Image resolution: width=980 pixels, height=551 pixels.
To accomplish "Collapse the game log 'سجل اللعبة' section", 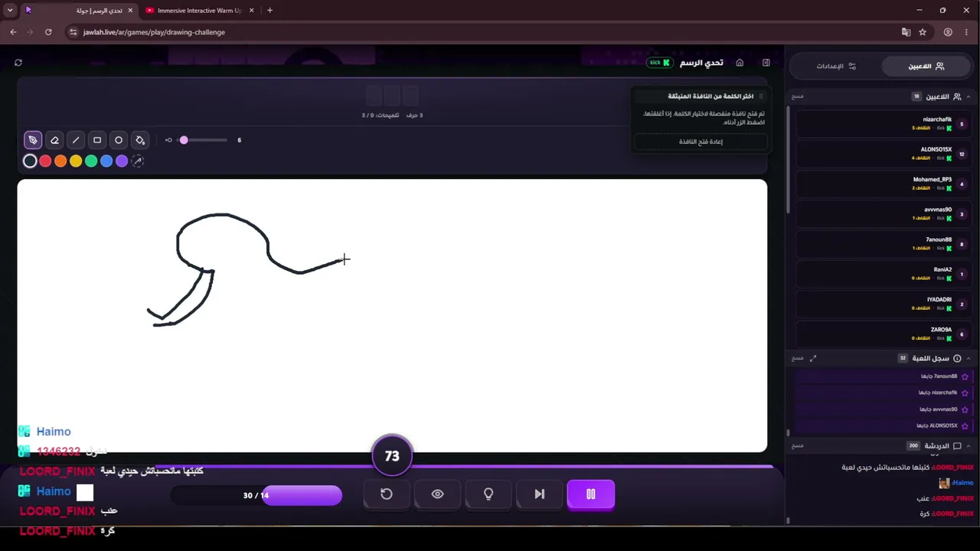I will [969, 358].
